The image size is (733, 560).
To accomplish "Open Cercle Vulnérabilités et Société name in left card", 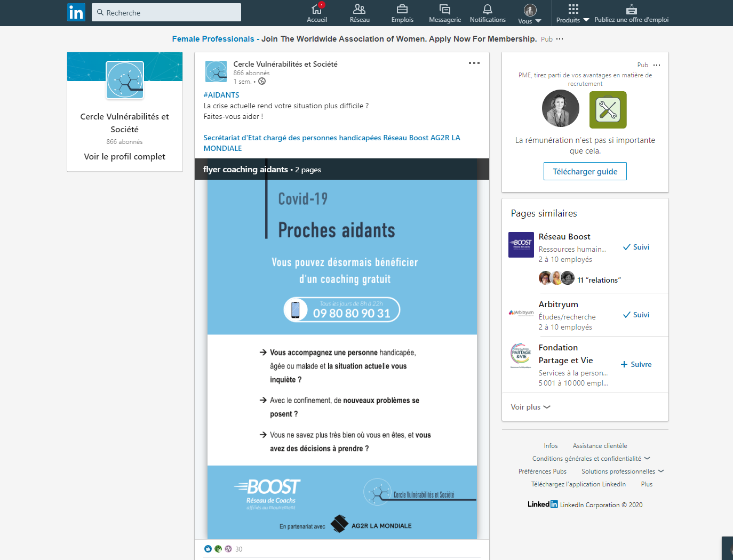I will click(x=125, y=123).
